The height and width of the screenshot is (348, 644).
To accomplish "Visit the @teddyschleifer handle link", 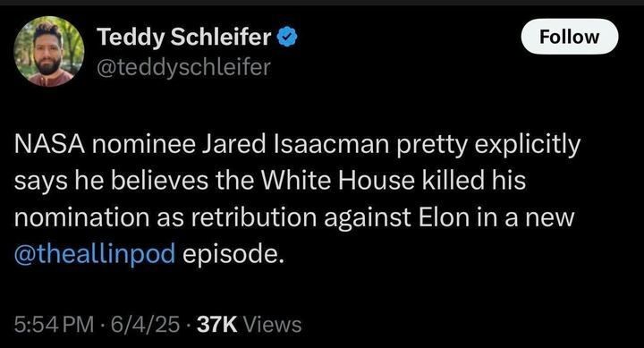I will point(183,67).
